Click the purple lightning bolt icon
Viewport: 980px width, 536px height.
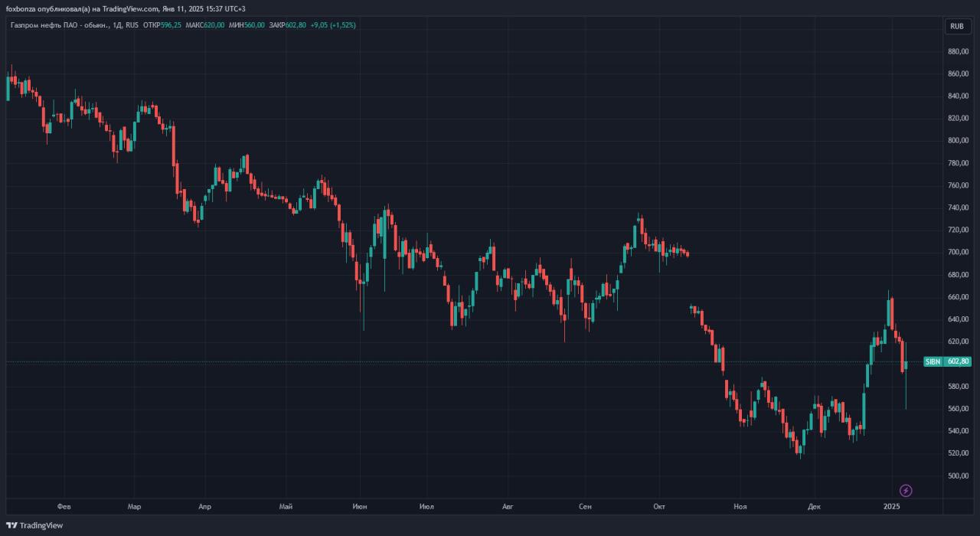point(906,490)
